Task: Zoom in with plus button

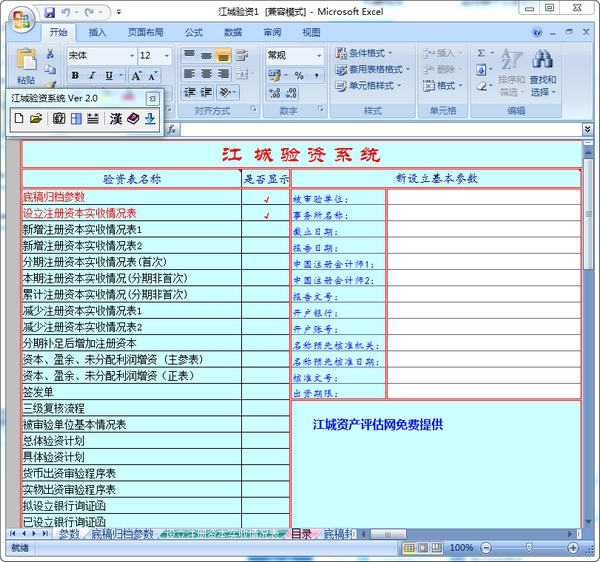Action: coord(573,548)
